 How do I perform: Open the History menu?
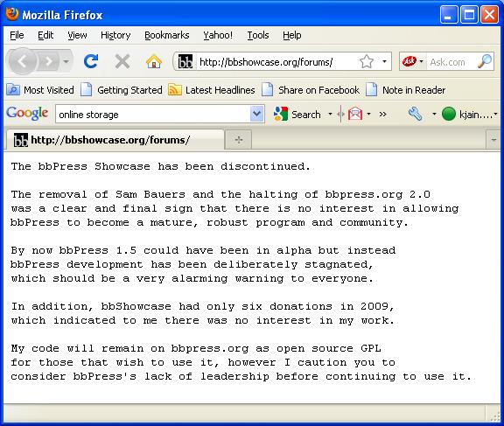tap(115, 35)
